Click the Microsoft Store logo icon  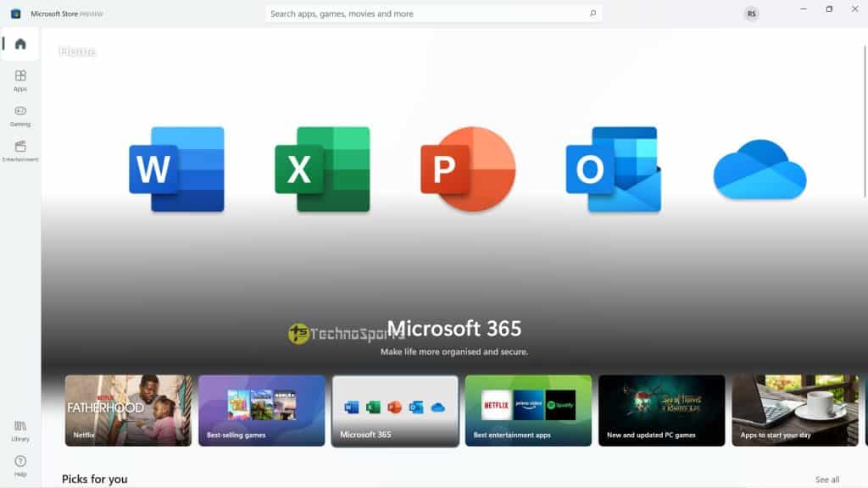15,14
